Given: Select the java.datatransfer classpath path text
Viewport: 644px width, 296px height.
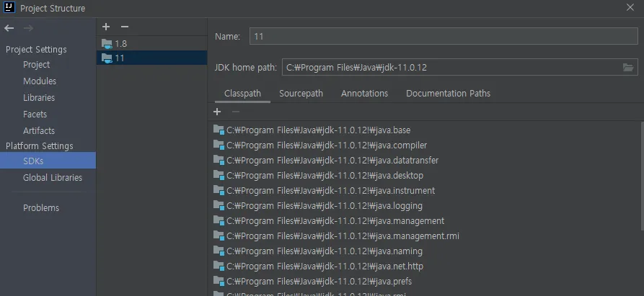Looking at the screenshot, I should tap(332, 161).
